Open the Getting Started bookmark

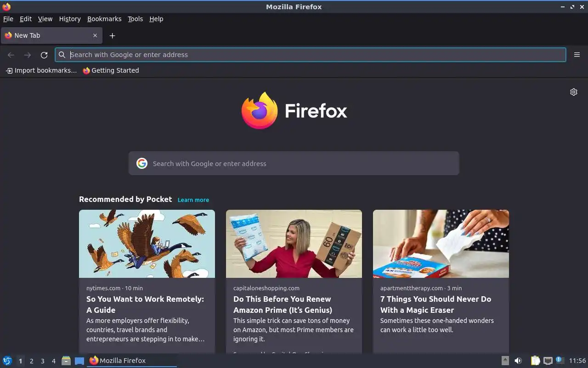click(111, 70)
